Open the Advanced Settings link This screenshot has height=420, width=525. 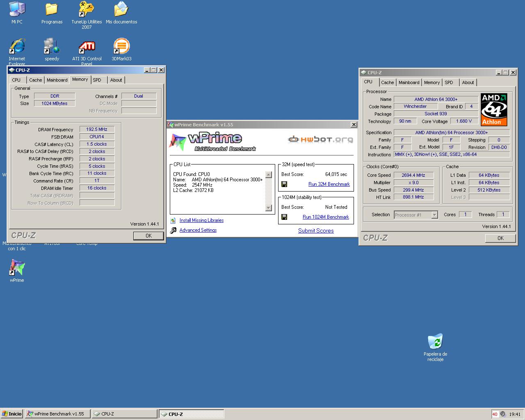click(x=198, y=230)
